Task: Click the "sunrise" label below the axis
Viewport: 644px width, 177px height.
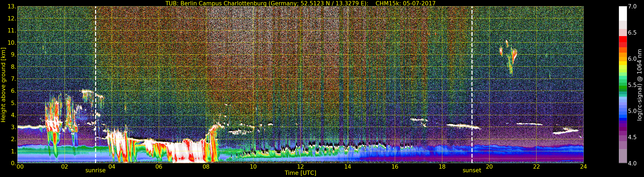Action: tap(95, 171)
